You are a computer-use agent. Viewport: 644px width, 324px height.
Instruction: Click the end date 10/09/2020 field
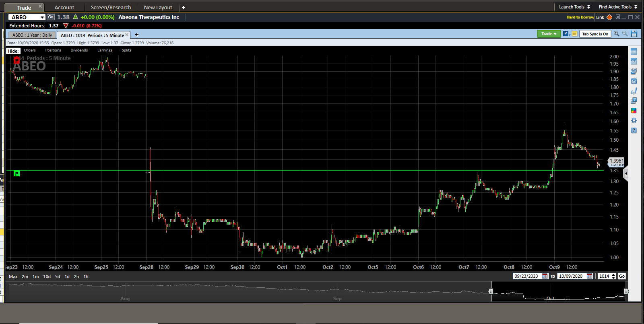coord(571,276)
